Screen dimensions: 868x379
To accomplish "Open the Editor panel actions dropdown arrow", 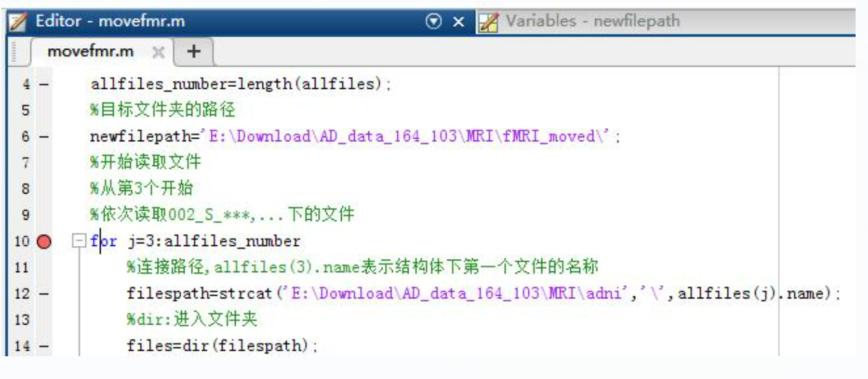I will 435,21.
